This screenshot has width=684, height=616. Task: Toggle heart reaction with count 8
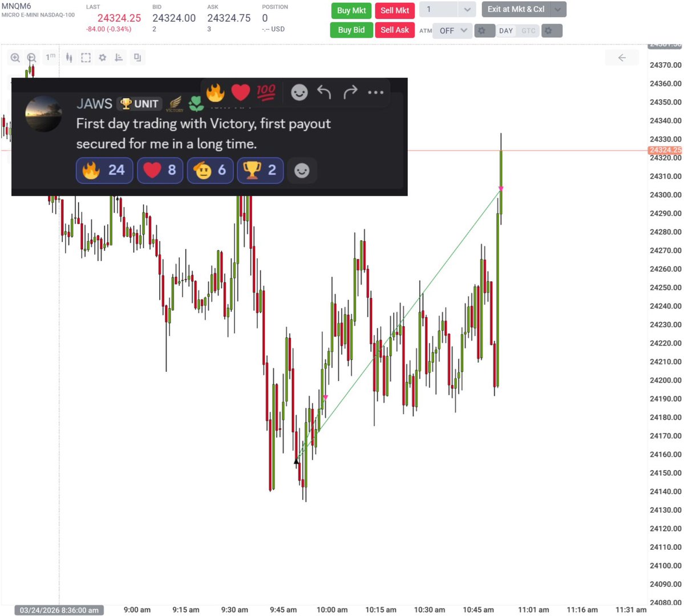tap(160, 170)
